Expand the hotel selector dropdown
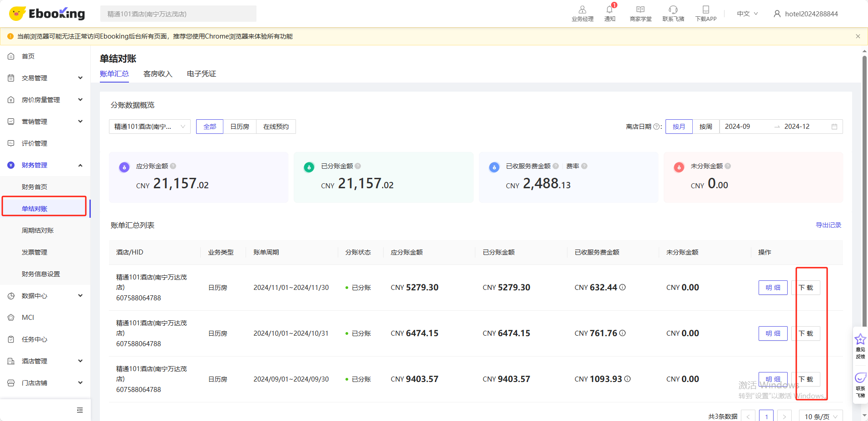The height and width of the screenshot is (421, 868). (149, 127)
